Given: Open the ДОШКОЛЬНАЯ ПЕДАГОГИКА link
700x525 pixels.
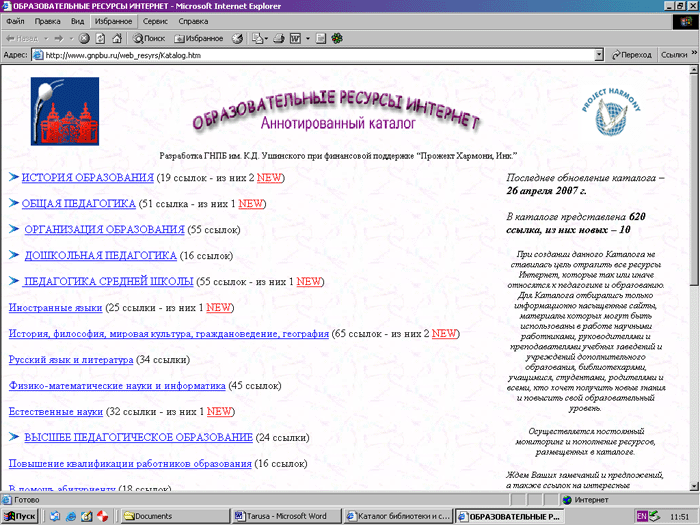Looking at the screenshot, I should (x=100, y=256).
